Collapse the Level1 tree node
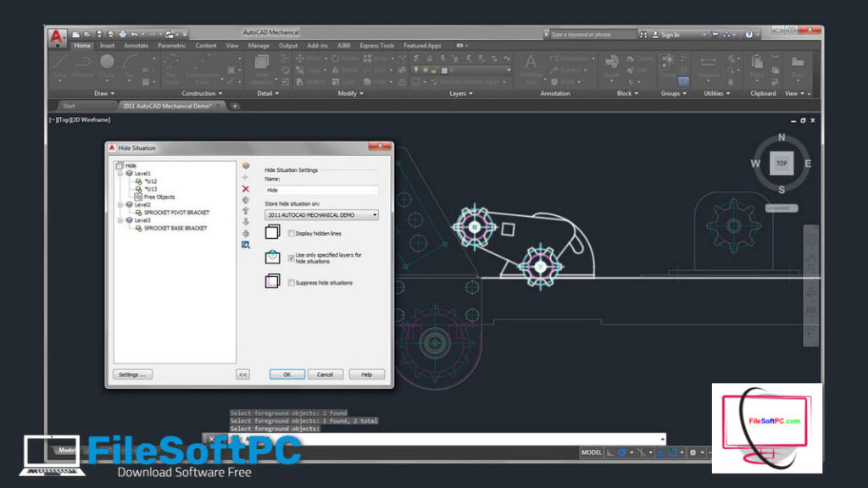Viewport: 868px width, 488px height. point(120,173)
